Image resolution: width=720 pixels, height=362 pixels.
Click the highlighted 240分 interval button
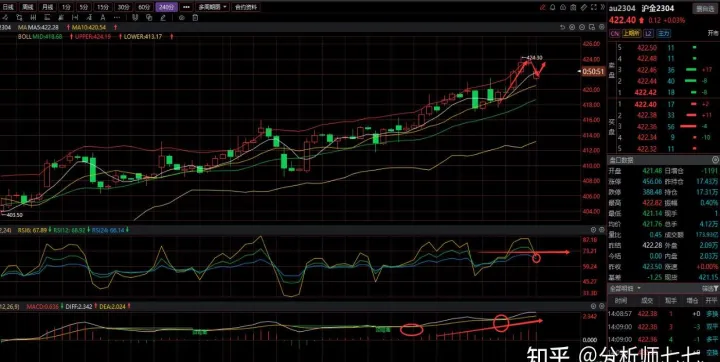tap(166, 7)
